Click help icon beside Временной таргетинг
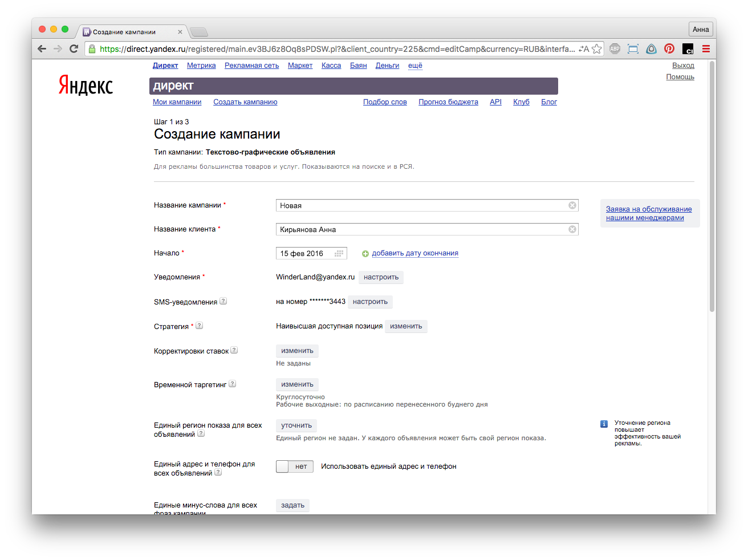748x560 pixels. tap(233, 384)
